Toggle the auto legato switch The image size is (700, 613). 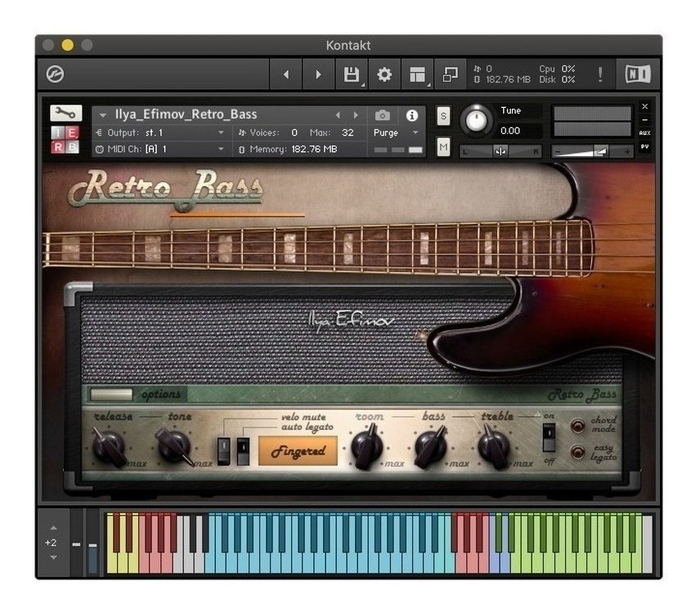click(243, 451)
